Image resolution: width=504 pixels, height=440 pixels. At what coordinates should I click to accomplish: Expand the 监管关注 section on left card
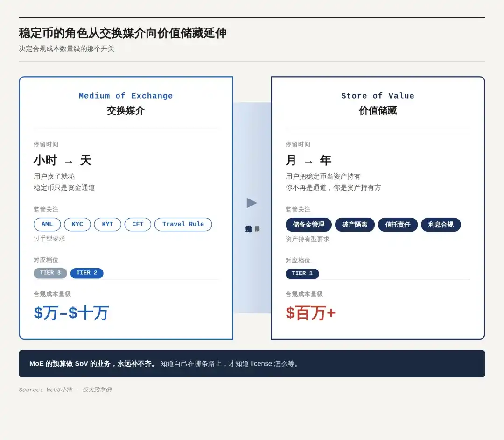46,209
